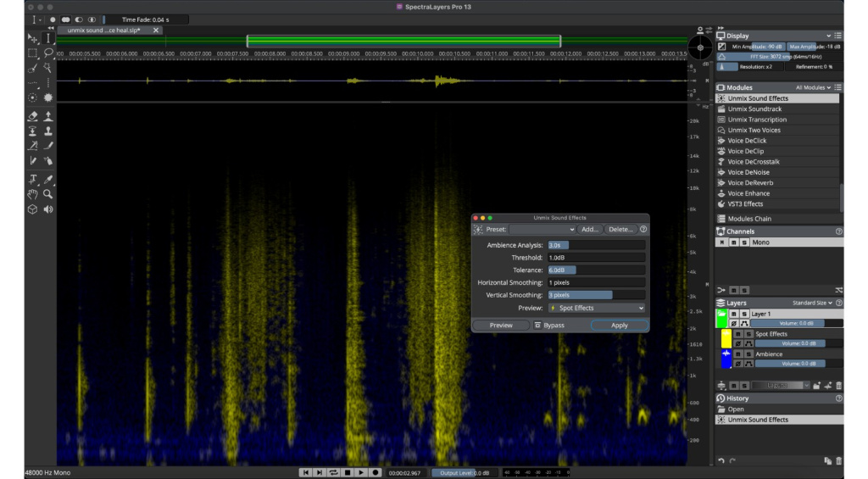This screenshot has height=479, width=868.
Task: Click the Undo arrow in History panel
Action: [x=721, y=460]
